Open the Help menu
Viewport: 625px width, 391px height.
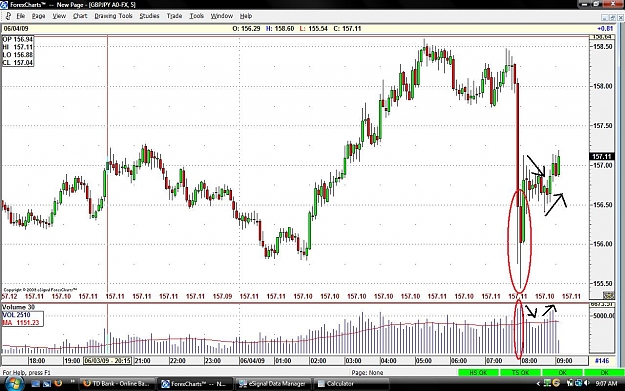(246, 16)
